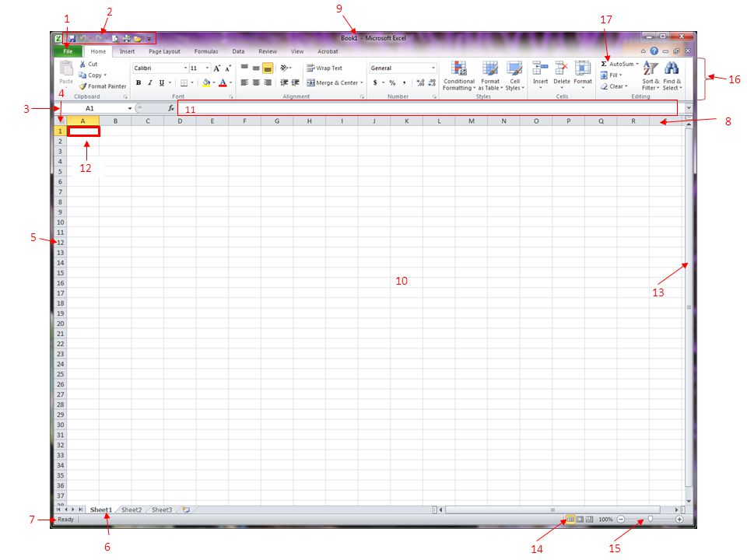Align text left

click(x=244, y=83)
